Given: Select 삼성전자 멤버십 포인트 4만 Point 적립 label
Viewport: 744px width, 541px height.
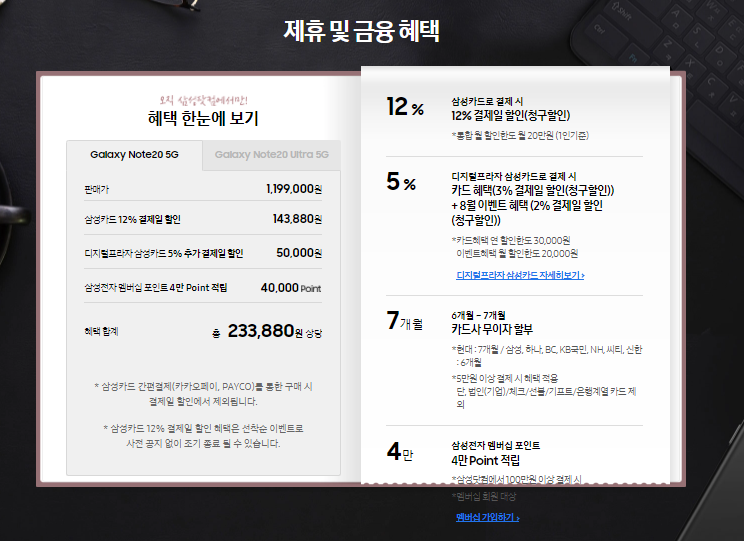Looking at the screenshot, I should click(156, 288).
